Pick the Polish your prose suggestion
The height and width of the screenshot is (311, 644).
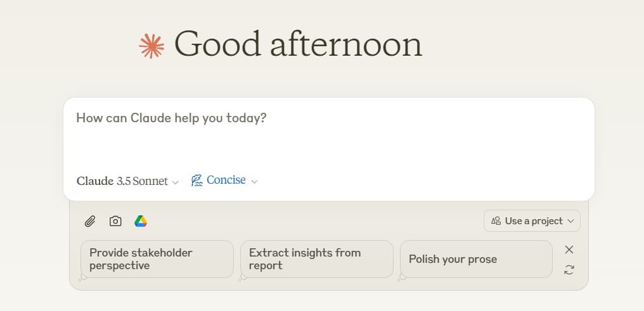pyautogui.click(x=476, y=259)
